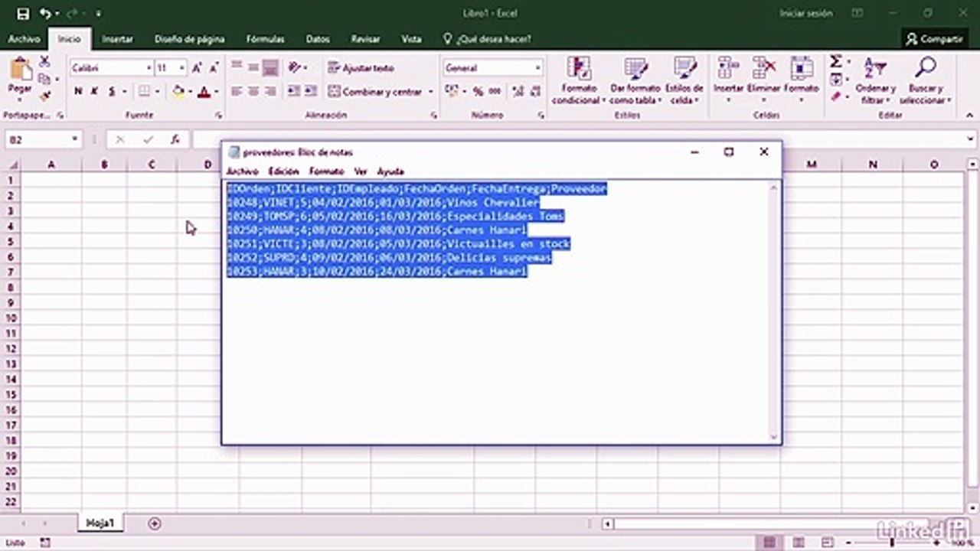This screenshot has height=551, width=980.
Task: Click the text orientation icon
Action: tap(296, 67)
